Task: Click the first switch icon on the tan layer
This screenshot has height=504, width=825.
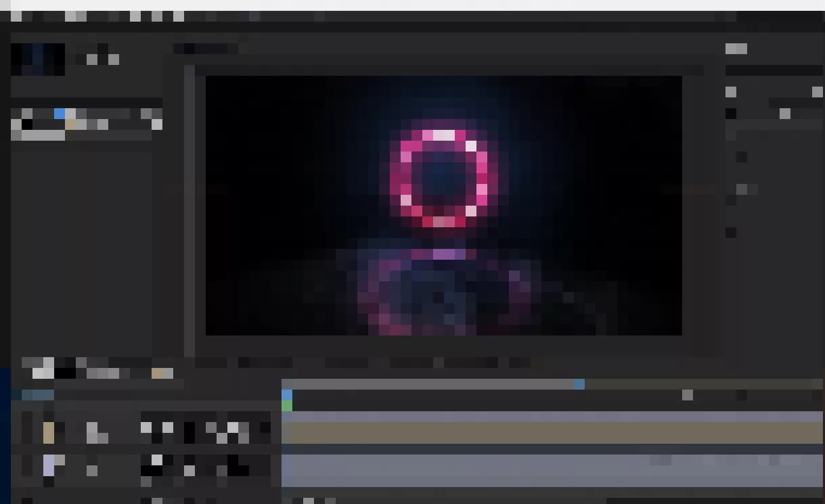Action: click(x=146, y=428)
